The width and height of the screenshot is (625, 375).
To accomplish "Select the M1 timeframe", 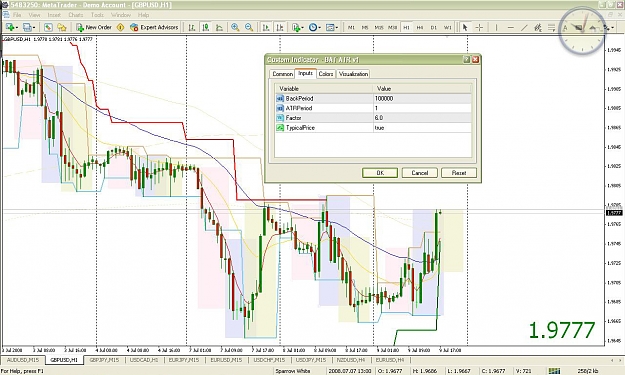I will pos(351,27).
